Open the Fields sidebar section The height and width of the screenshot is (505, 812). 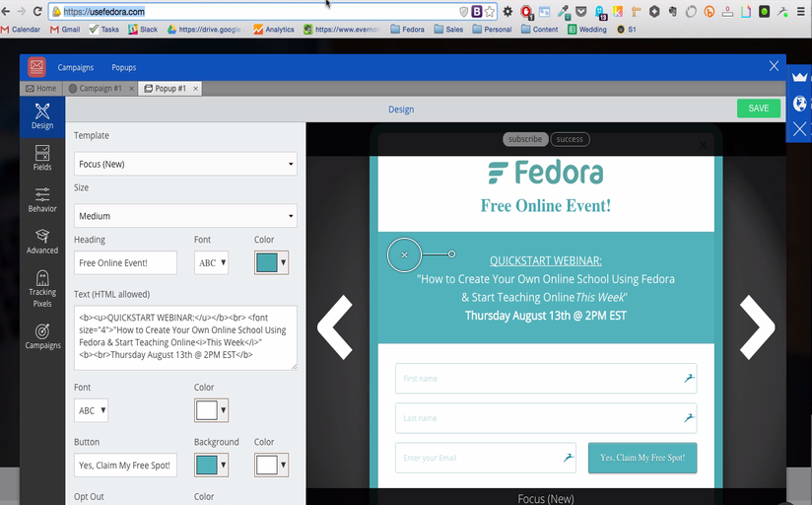42,158
